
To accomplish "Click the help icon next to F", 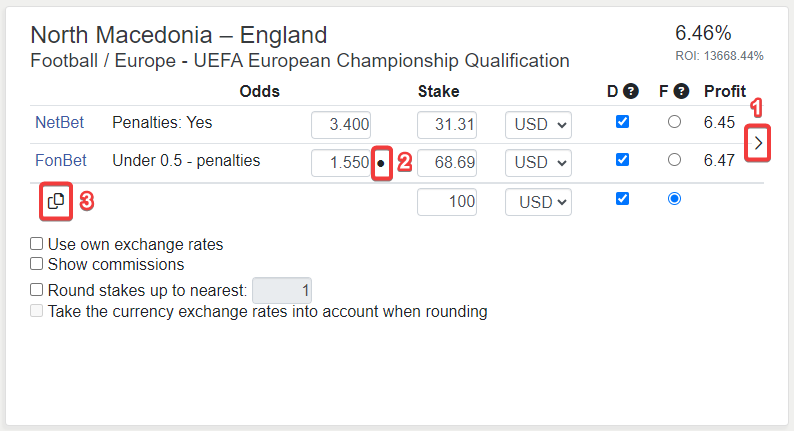I will pyautogui.click(x=681, y=92).
